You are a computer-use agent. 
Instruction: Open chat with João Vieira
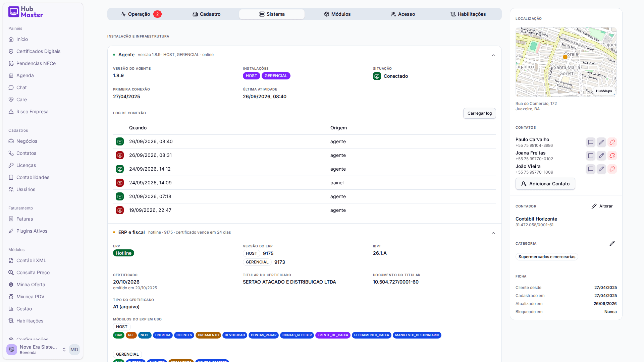[x=590, y=169]
